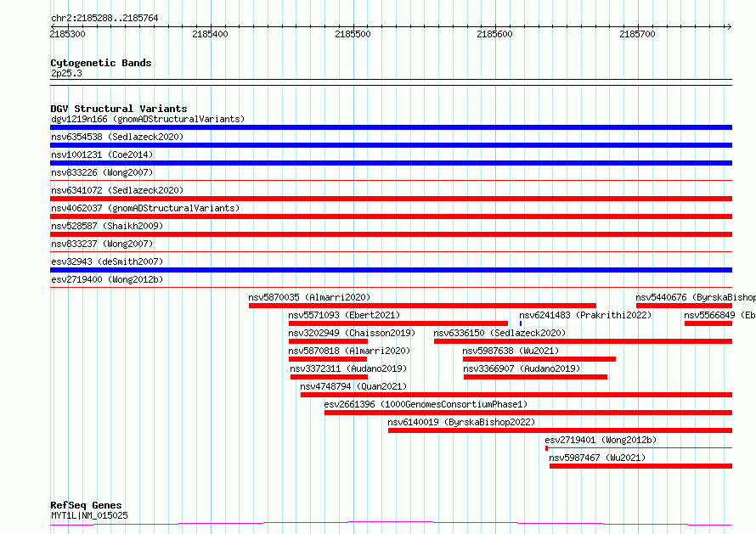Click ruler position 2185300

tap(67, 34)
